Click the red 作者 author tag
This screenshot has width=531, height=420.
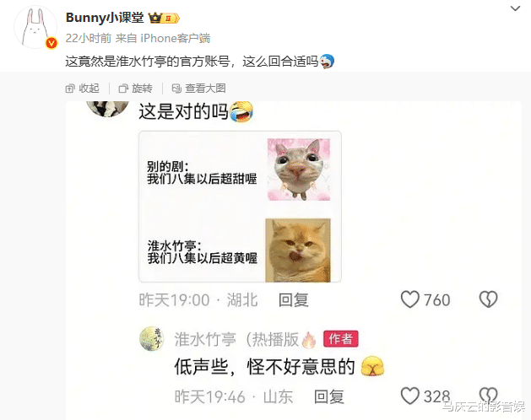[341, 339]
